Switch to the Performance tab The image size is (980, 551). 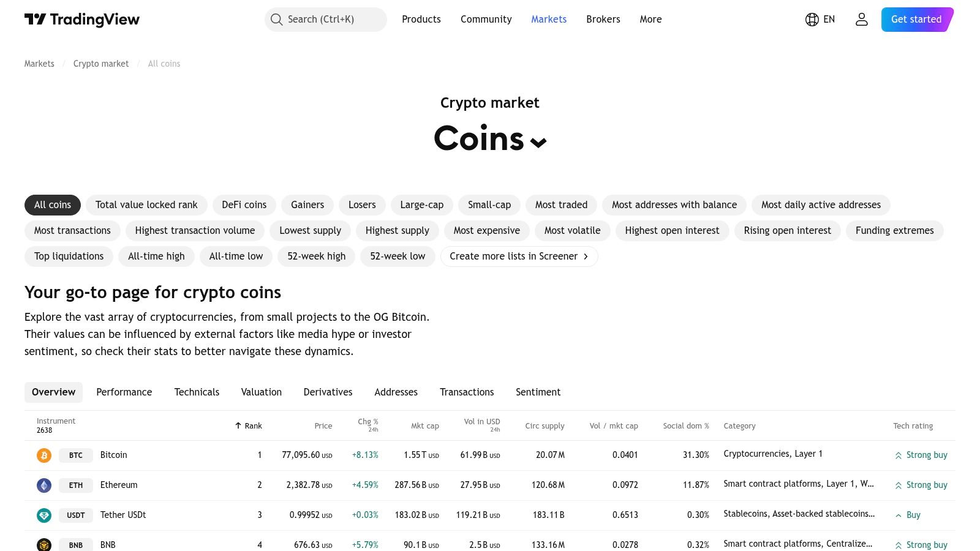pyautogui.click(x=124, y=392)
